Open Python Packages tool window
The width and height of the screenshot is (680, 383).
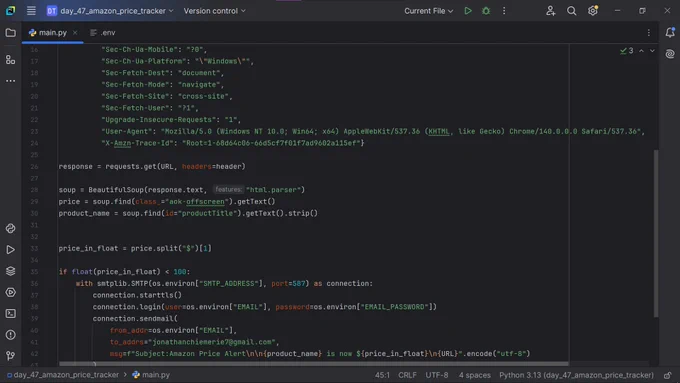(x=10, y=229)
